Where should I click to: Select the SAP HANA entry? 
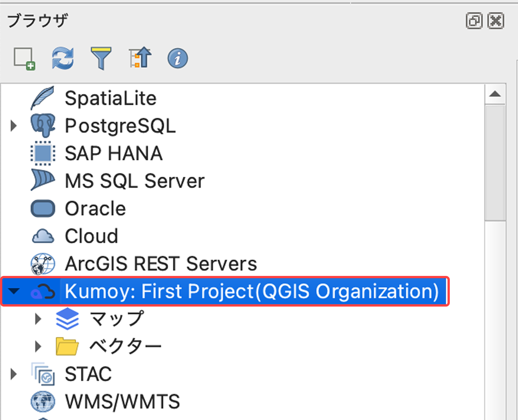(x=113, y=153)
